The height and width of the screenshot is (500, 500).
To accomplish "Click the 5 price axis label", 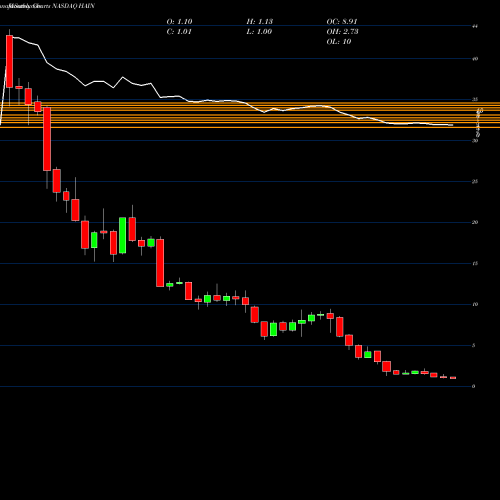I will tap(474, 345).
